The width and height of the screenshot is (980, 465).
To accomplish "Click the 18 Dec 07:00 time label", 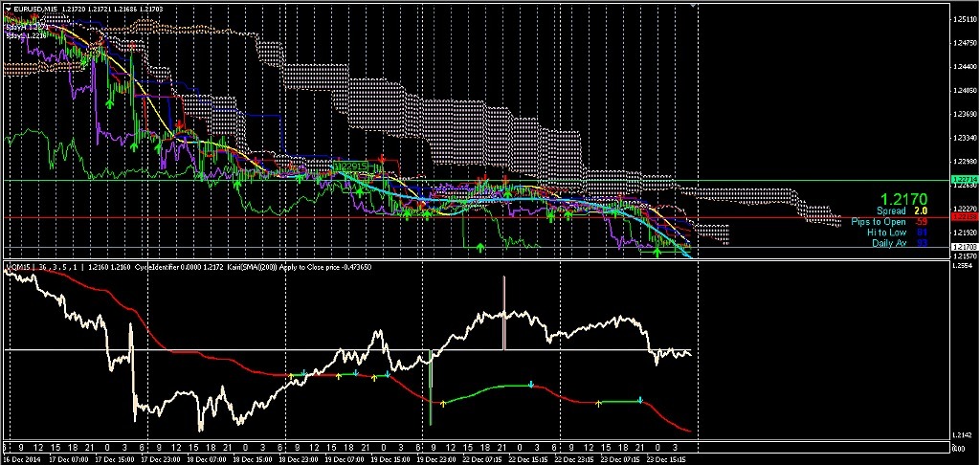I will (x=205, y=459).
